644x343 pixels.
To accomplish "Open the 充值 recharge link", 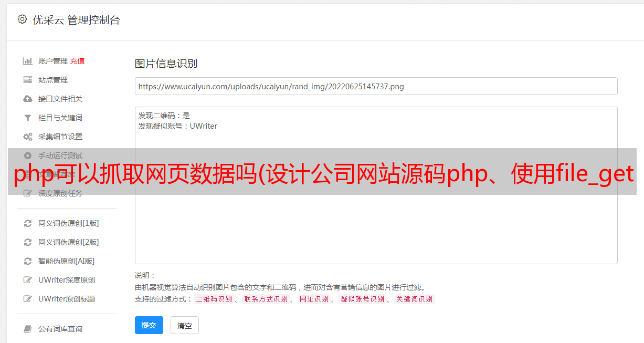I will [x=77, y=61].
